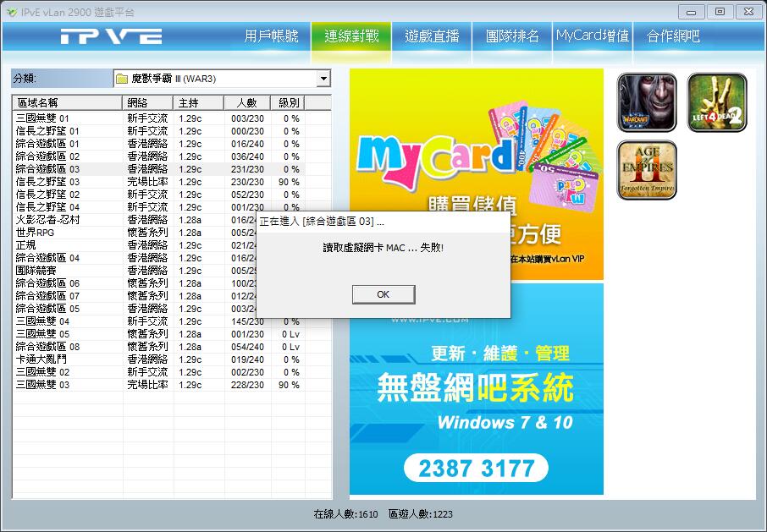Launch the Warcraft III game icon
The width and height of the screenshot is (767, 532).
[647, 102]
